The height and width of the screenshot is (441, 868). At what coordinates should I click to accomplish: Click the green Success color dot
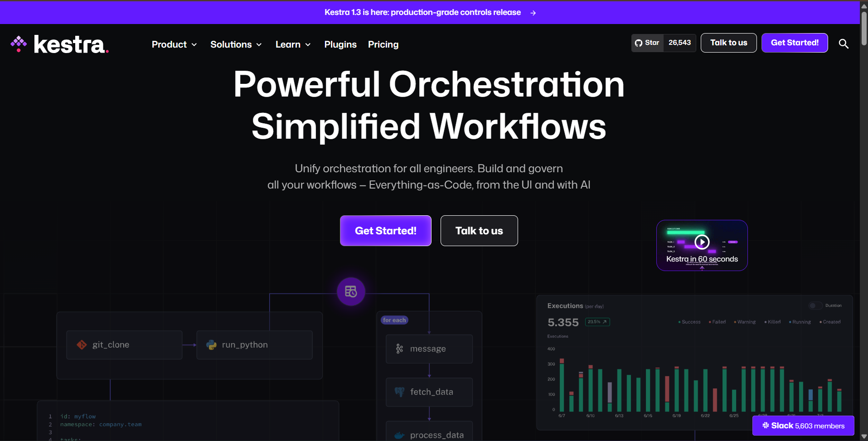(680, 322)
